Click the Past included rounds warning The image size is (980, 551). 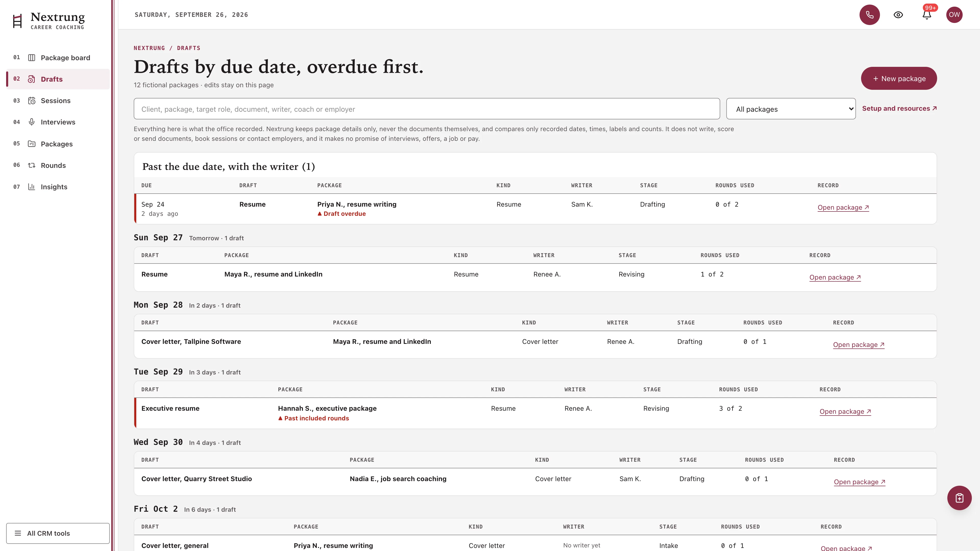(x=313, y=418)
